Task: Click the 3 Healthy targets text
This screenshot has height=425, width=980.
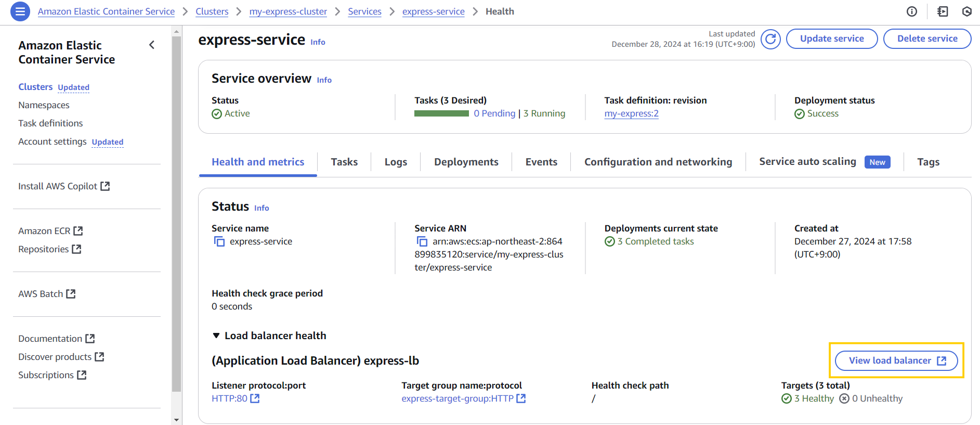Action: point(814,398)
